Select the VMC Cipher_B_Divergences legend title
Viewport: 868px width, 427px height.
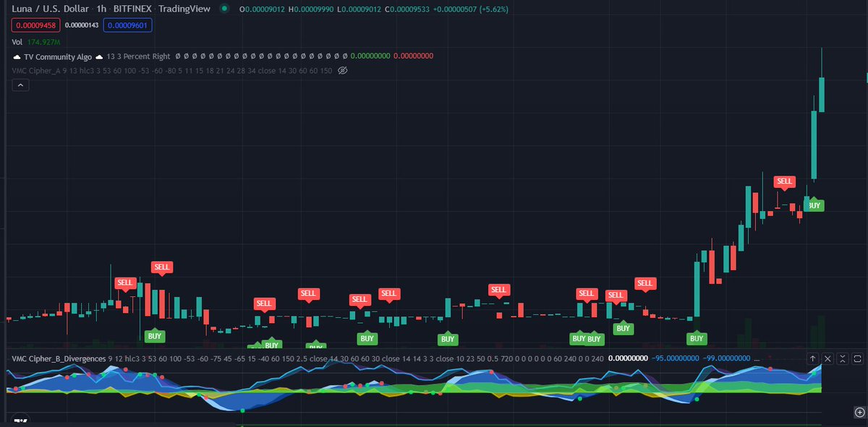[x=59, y=358]
